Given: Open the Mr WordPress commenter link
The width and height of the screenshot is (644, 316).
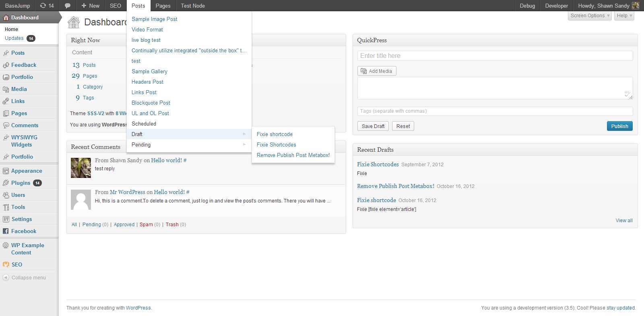Looking at the screenshot, I should [x=128, y=192].
